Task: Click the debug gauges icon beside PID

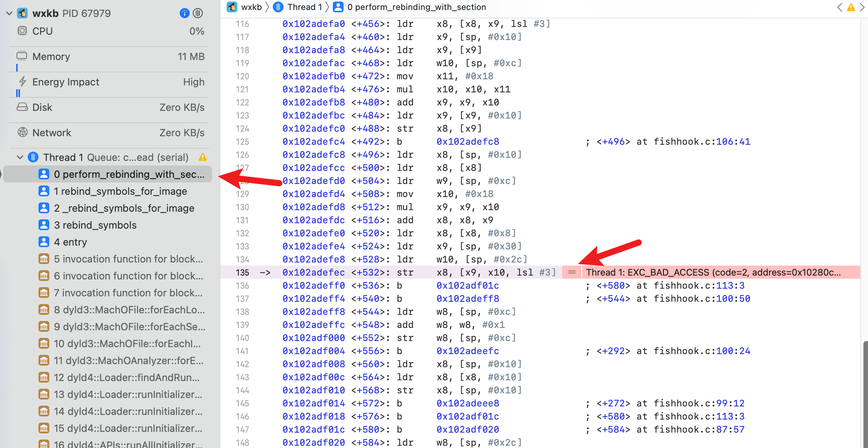Action: pyautogui.click(x=185, y=13)
